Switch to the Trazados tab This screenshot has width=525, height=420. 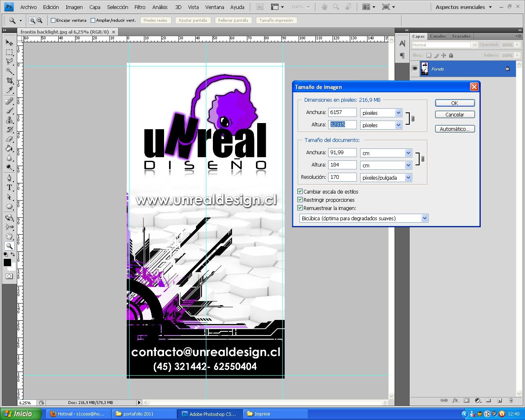461,36
